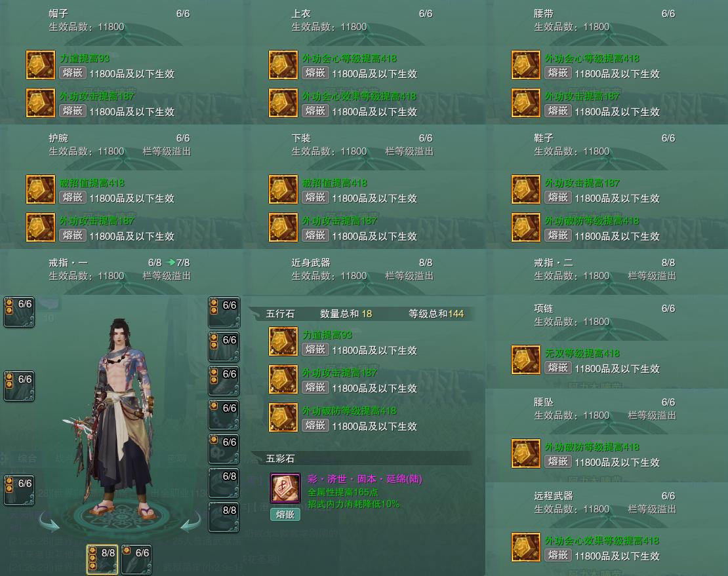Viewport: 728px width, 576px height.
Task: Rotate character with the right arrow
Action: click(x=191, y=521)
